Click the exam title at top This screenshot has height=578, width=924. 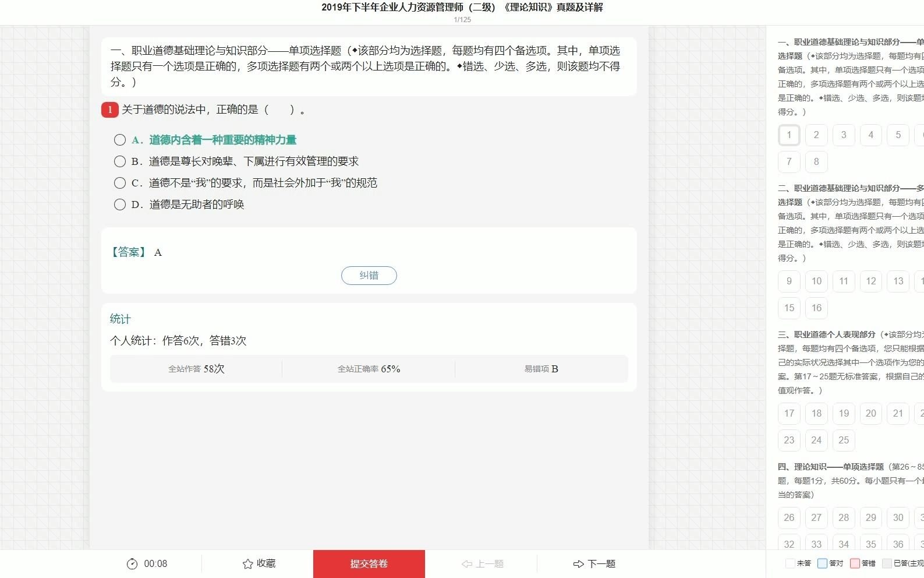462,8
